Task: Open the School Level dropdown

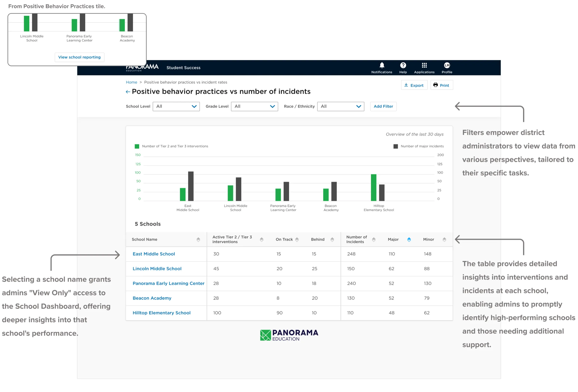Action: [176, 106]
